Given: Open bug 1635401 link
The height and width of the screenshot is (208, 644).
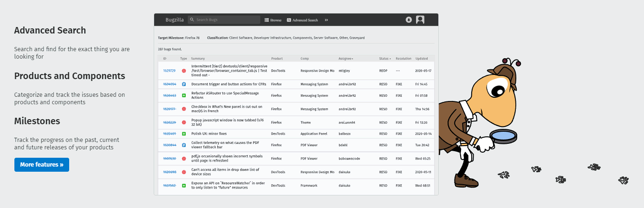Looking at the screenshot, I should pyautogui.click(x=169, y=134).
